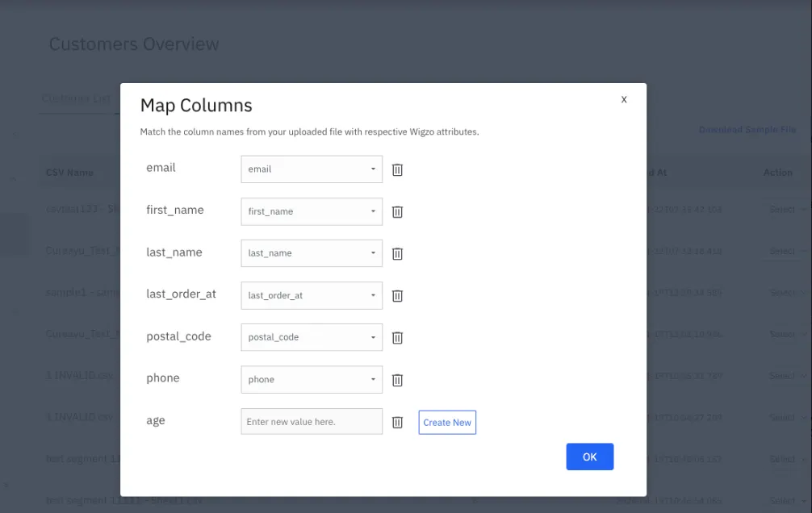The height and width of the screenshot is (513, 812).
Task: Expand the first_name attribute dropdown
Action: [x=312, y=211]
